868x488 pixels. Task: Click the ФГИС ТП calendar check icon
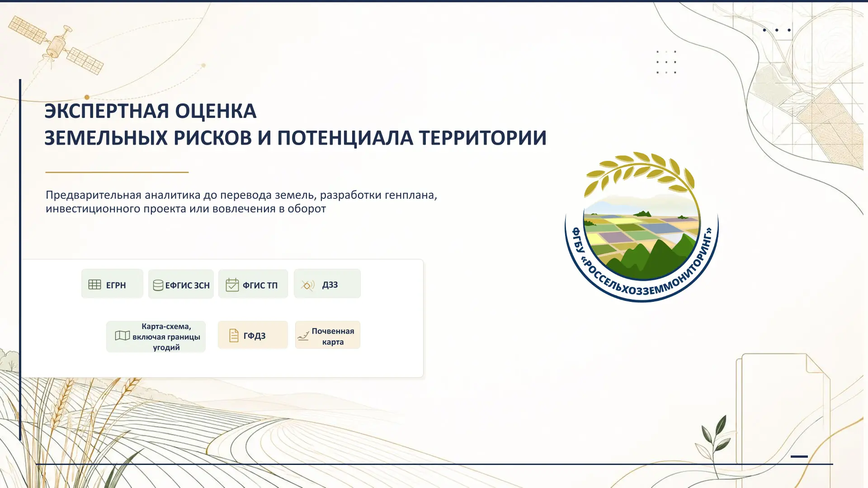click(x=232, y=285)
